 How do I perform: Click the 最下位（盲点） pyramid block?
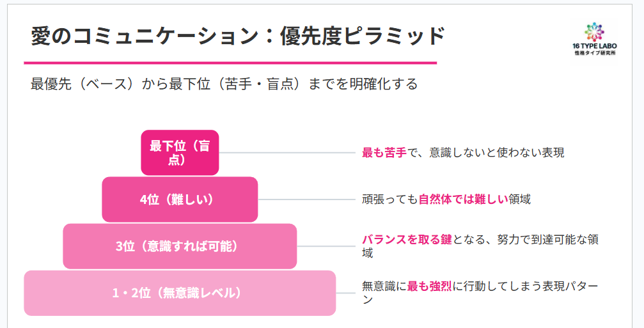click(x=180, y=152)
